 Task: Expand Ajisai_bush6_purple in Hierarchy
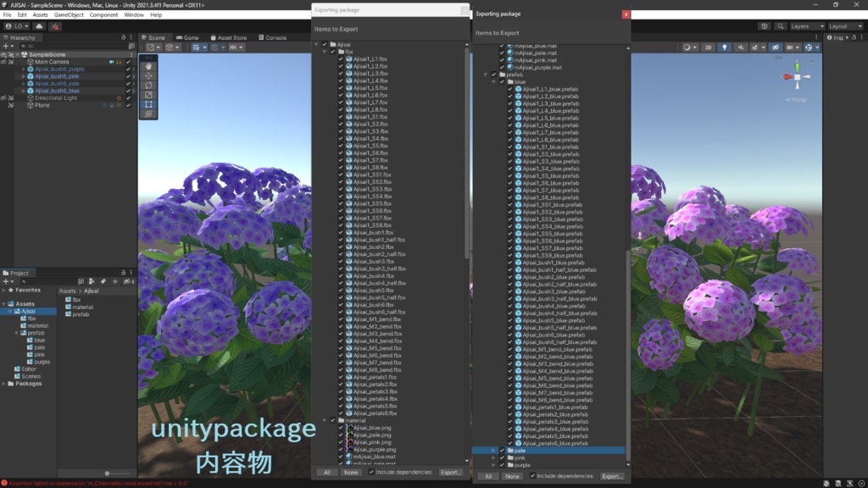(x=23, y=69)
